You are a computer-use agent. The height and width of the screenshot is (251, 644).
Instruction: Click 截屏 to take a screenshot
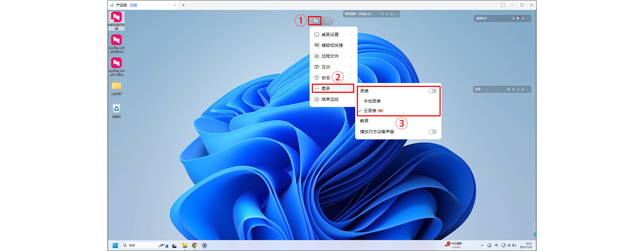tap(364, 121)
